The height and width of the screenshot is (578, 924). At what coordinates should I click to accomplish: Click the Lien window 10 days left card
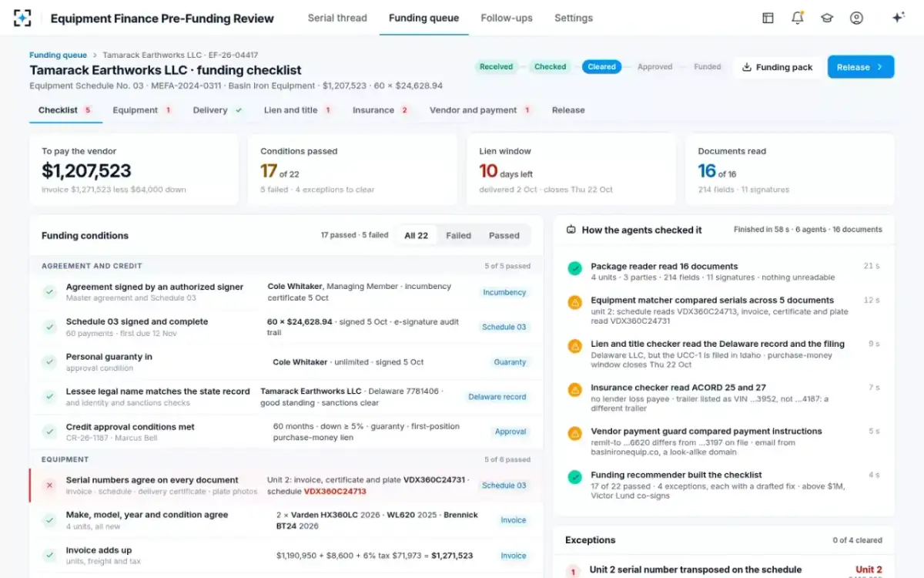tap(571, 170)
